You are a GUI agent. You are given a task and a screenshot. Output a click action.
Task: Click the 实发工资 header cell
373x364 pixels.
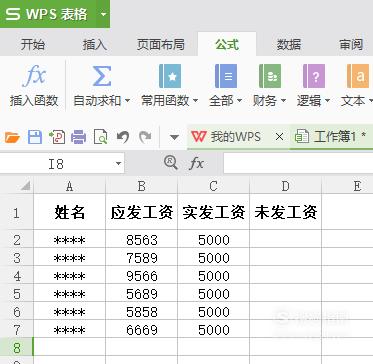point(213,212)
